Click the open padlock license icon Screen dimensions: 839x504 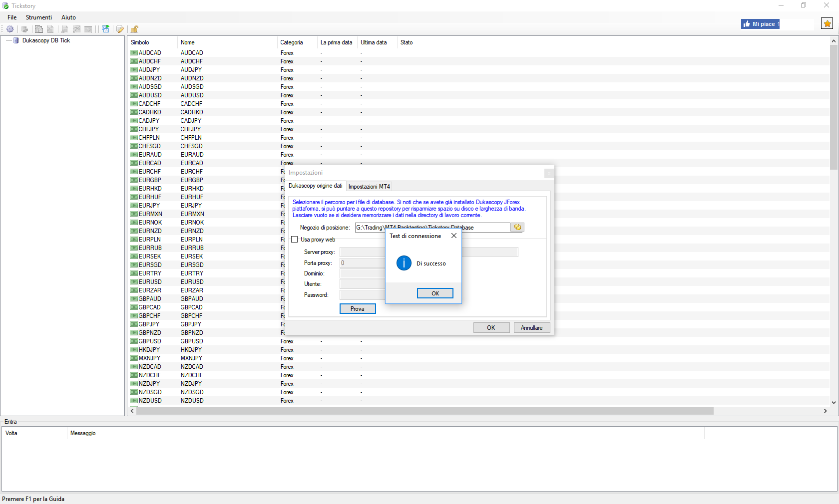point(134,29)
